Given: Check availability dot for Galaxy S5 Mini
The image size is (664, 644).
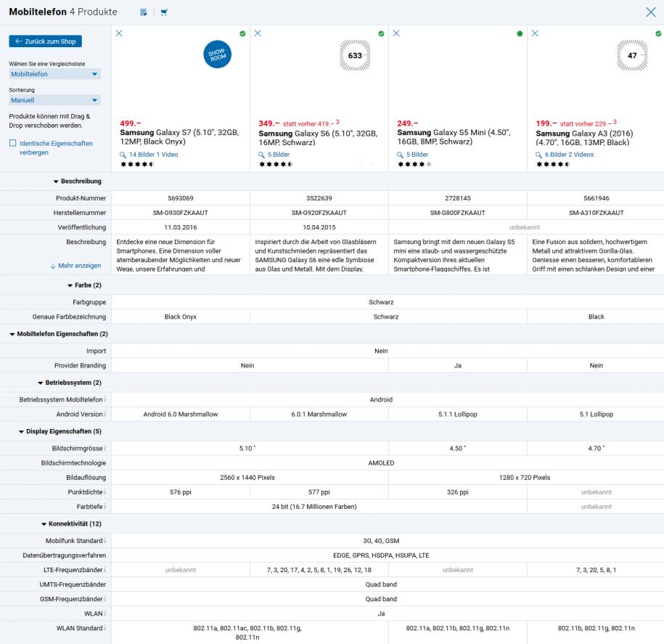Looking at the screenshot, I should tap(520, 33).
